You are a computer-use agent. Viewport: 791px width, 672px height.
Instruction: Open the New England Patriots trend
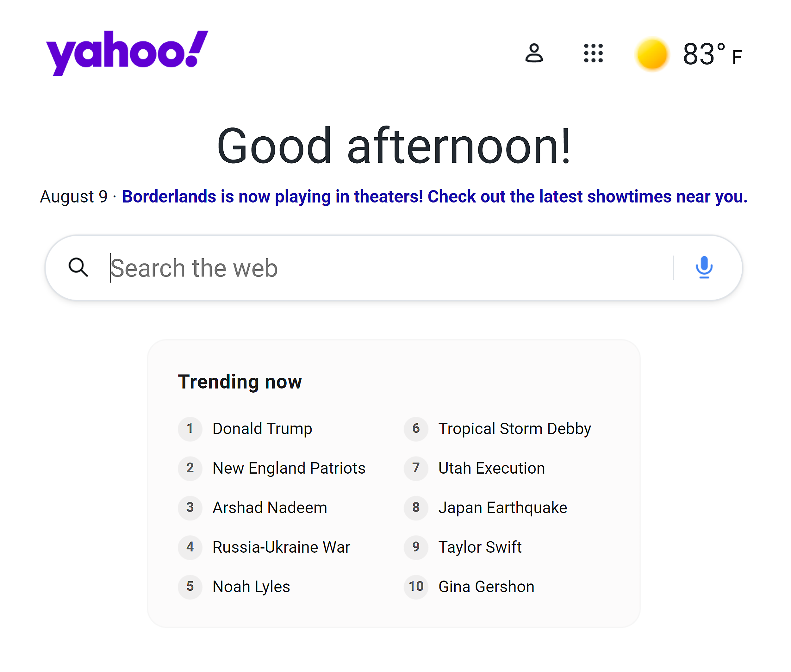pos(289,468)
